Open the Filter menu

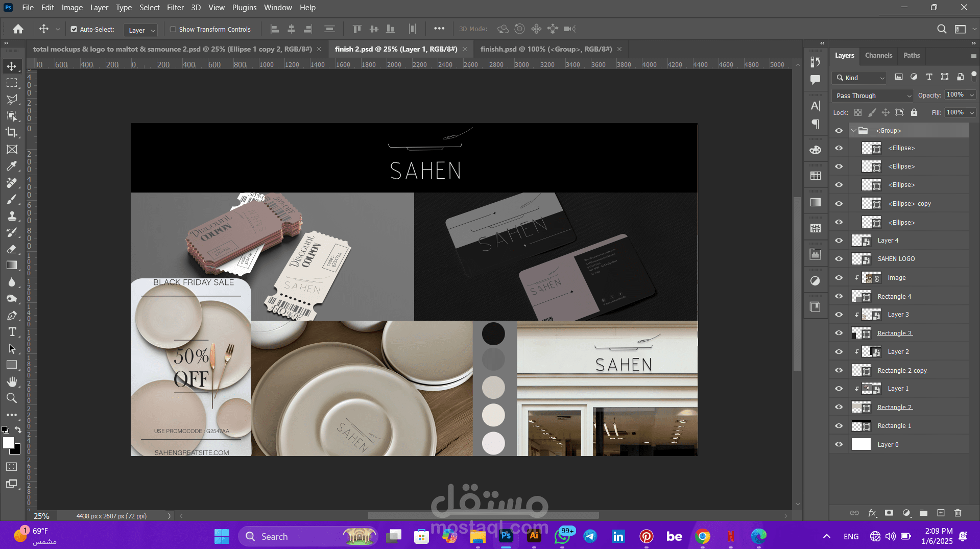pos(175,8)
